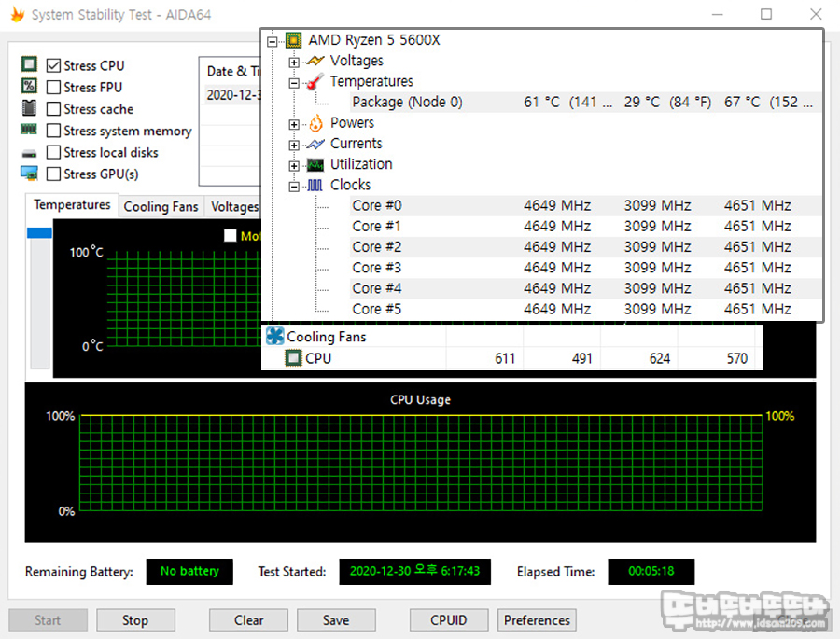Expand the Currents tree node
Screen dimensions: 840x639
click(x=294, y=146)
